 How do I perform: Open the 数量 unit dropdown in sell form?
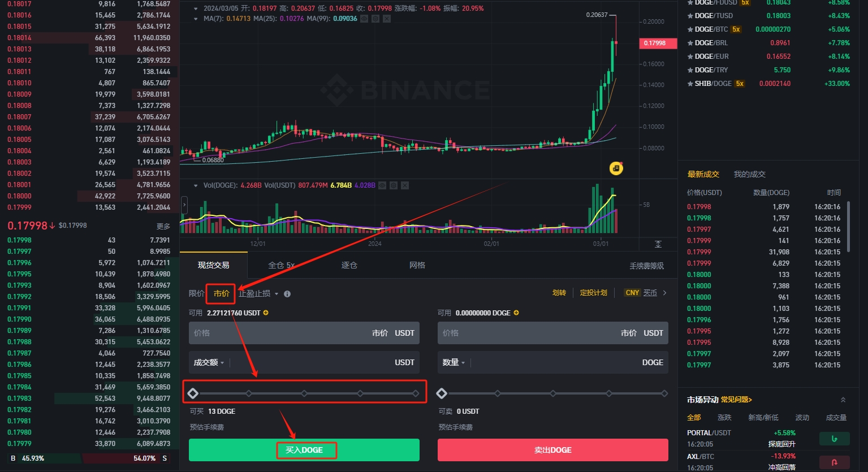coord(454,362)
